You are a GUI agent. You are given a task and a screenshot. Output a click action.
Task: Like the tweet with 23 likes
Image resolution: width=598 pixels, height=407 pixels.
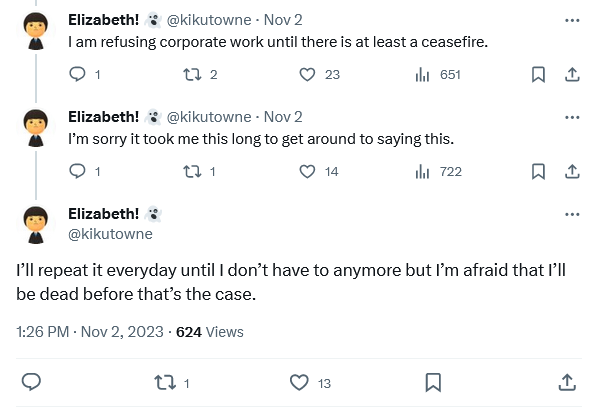[307, 74]
